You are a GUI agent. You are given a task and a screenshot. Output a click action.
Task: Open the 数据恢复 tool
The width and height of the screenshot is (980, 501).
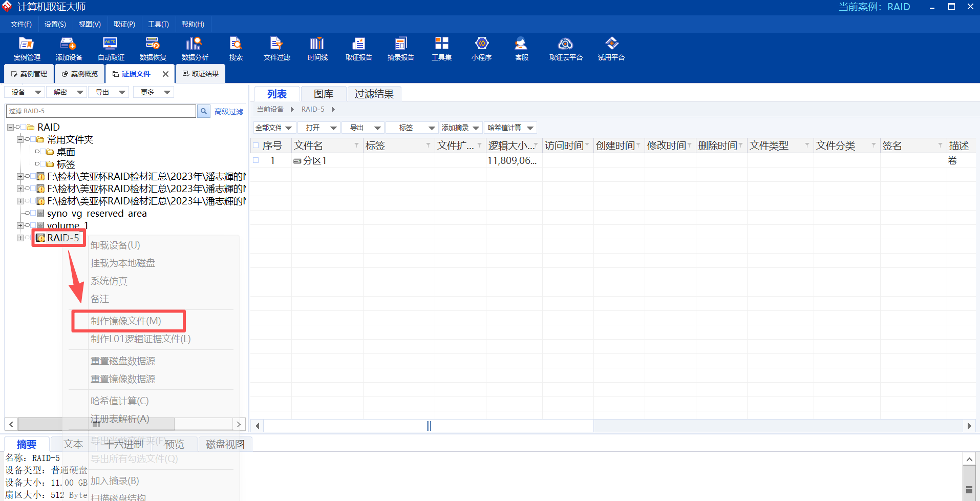[153, 49]
